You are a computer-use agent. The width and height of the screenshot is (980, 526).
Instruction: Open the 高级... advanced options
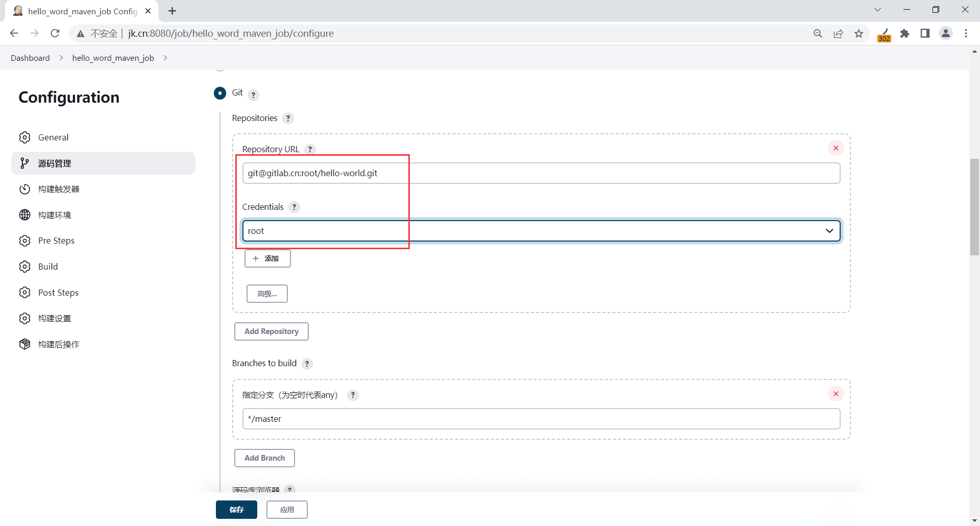[267, 294]
